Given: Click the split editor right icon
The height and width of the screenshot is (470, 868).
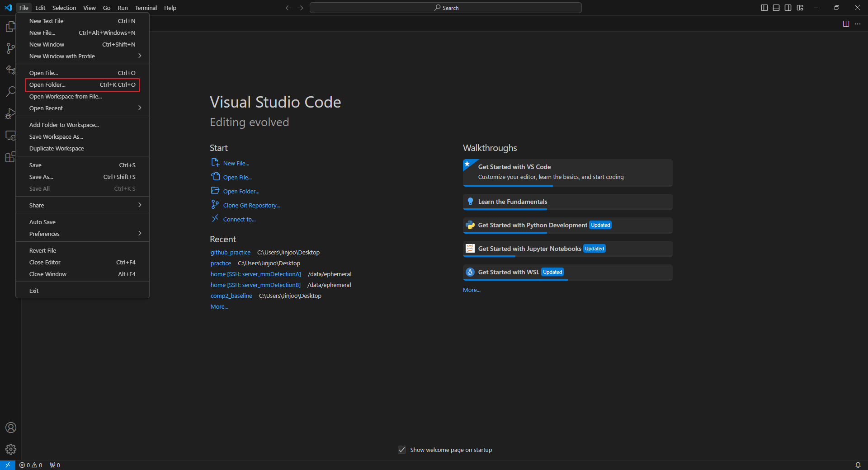Looking at the screenshot, I should tap(846, 24).
